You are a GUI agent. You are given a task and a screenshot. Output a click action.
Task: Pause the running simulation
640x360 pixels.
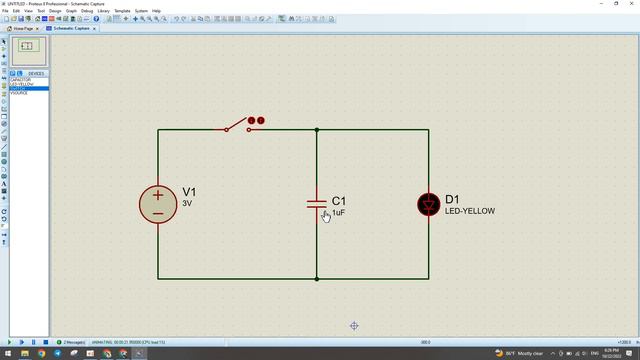(33, 342)
